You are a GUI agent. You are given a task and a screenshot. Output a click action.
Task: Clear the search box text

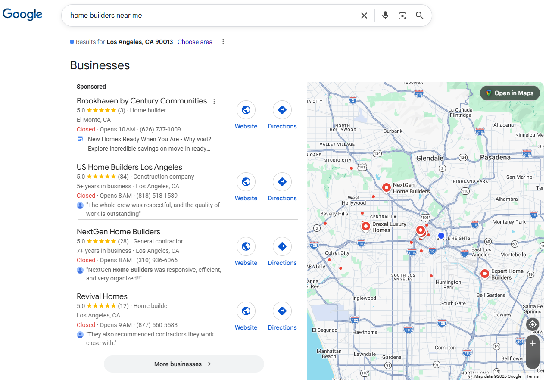[x=364, y=16]
